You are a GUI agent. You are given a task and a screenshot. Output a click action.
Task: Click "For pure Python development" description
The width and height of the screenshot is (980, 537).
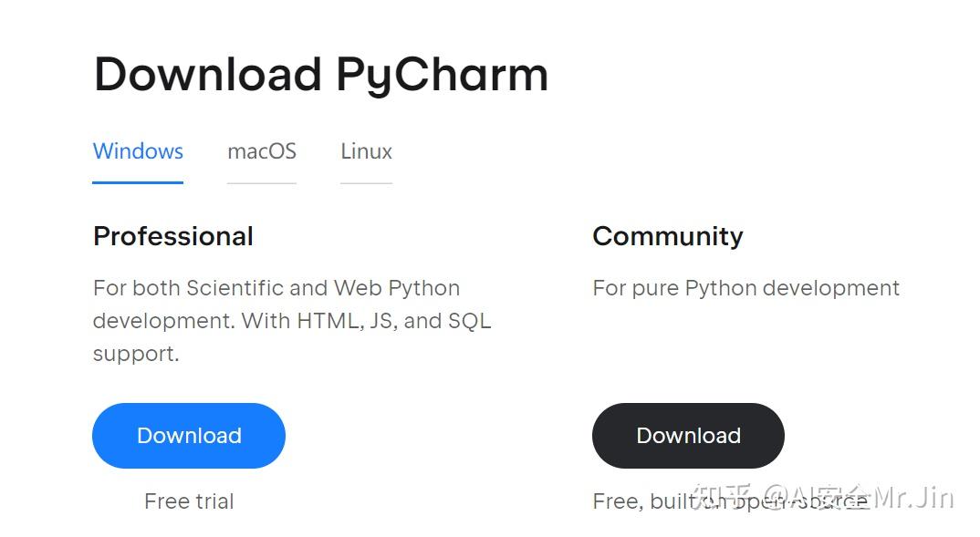pyautogui.click(x=745, y=288)
